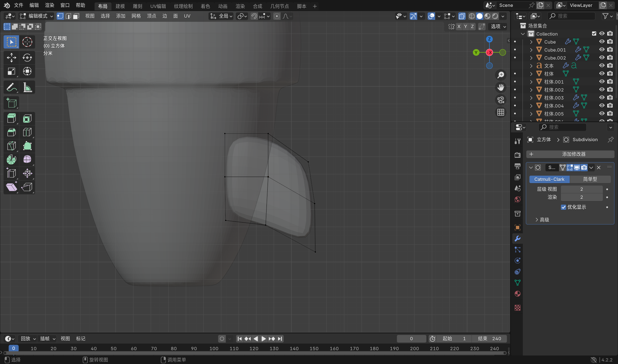Image resolution: width=618 pixels, height=364 pixels.
Task: Open the 编辑模式 mode dropdown
Action: click(x=36, y=16)
